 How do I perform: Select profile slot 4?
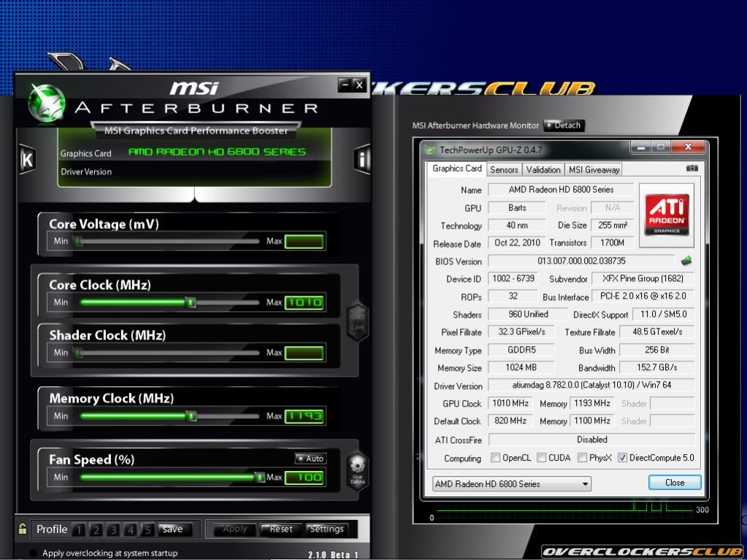[131, 530]
